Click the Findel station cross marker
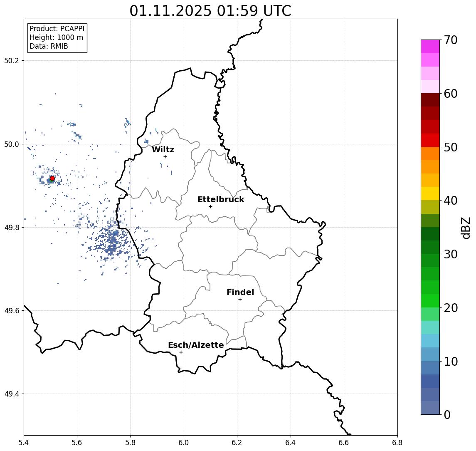Image resolution: width=476 pixels, height=451 pixels. click(x=240, y=300)
